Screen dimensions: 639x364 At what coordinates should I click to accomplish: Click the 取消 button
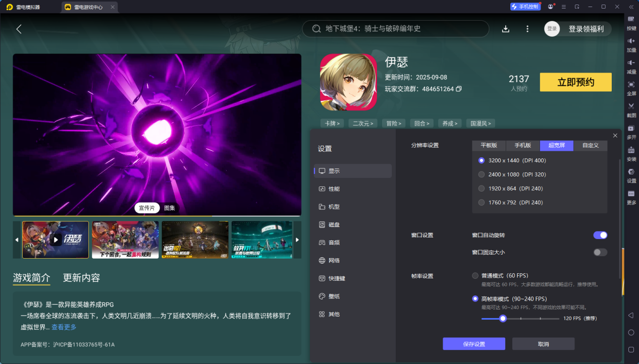pos(543,344)
